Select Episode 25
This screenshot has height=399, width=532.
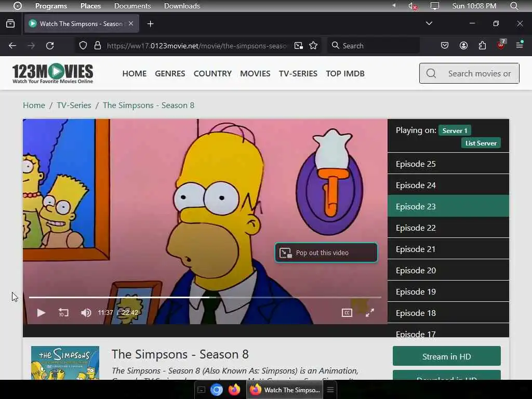point(448,164)
